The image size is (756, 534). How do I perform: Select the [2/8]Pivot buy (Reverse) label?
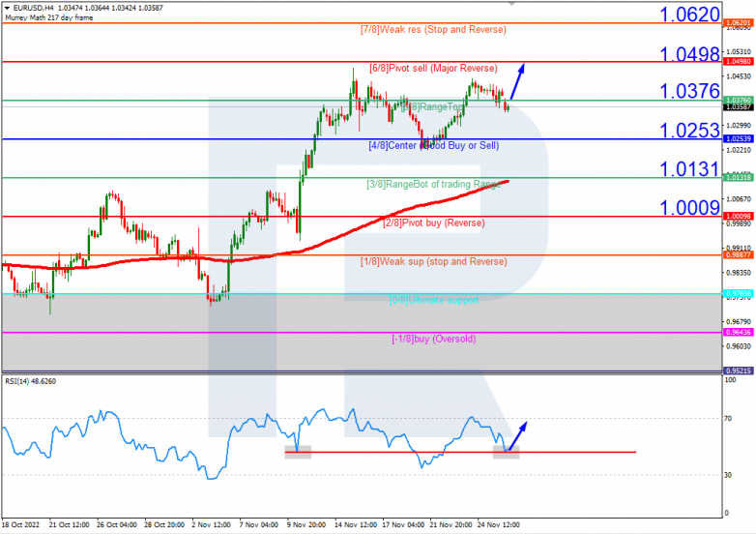(433, 222)
